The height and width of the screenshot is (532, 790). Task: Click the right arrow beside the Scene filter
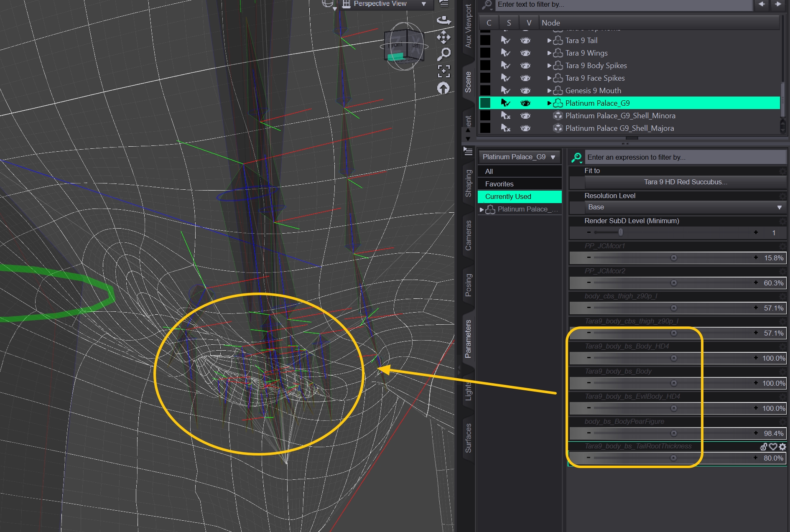pyautogui.click(x=778, y=4)
